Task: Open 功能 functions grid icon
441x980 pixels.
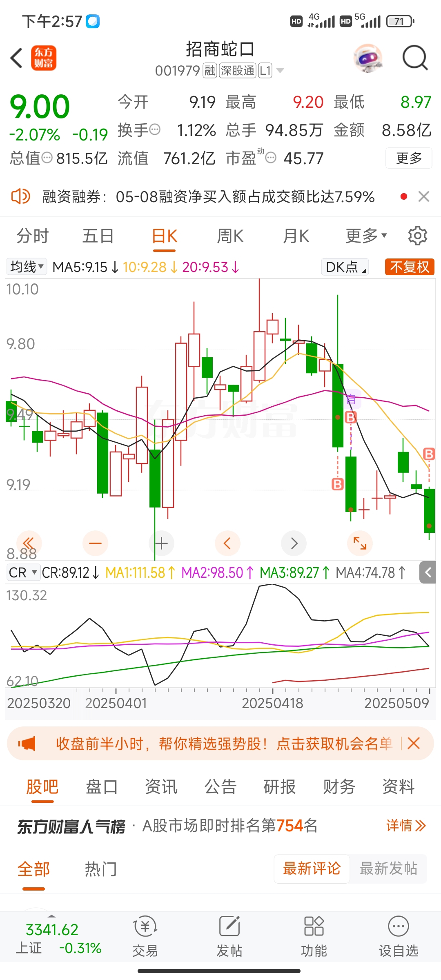Action: coord(314,937)
